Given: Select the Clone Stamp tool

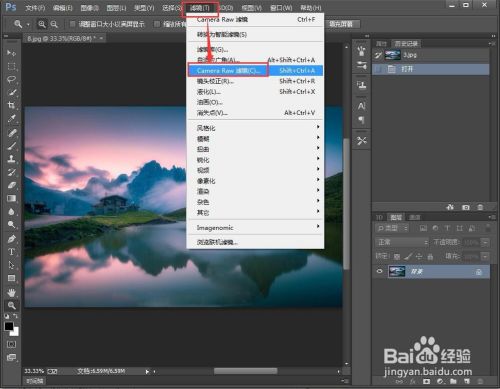Looking at the screenshot, I should 11,159.
